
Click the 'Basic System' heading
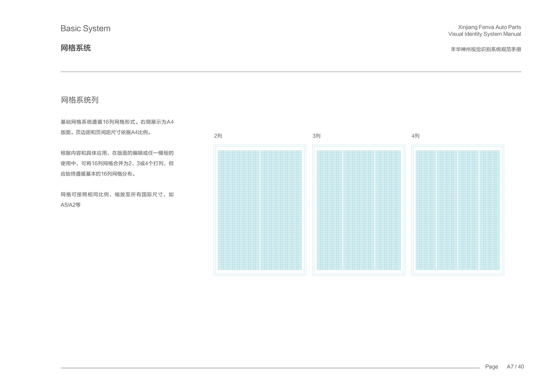[85, 29]
